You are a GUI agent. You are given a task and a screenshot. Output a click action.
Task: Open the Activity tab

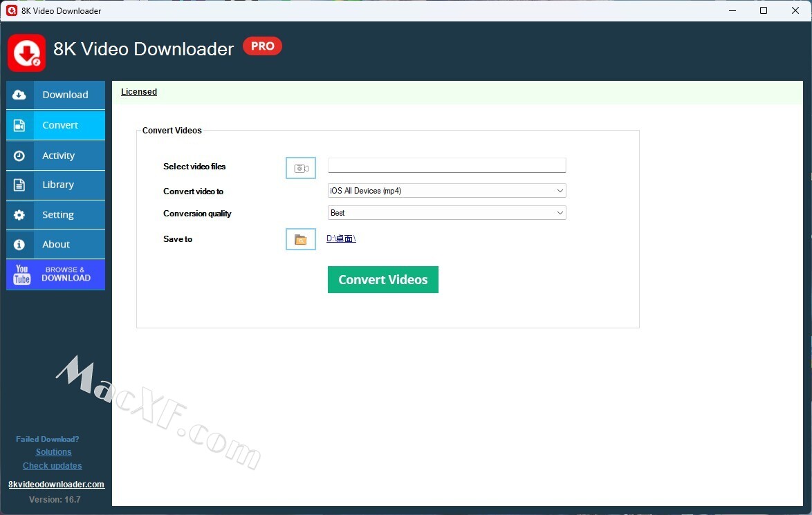[x=55, y=156]
